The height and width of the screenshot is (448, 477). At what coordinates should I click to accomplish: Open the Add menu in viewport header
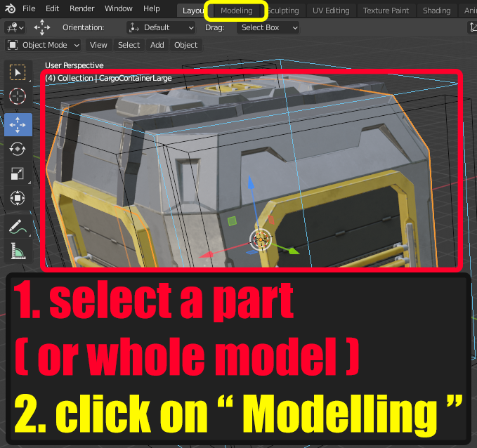[157, 45]
